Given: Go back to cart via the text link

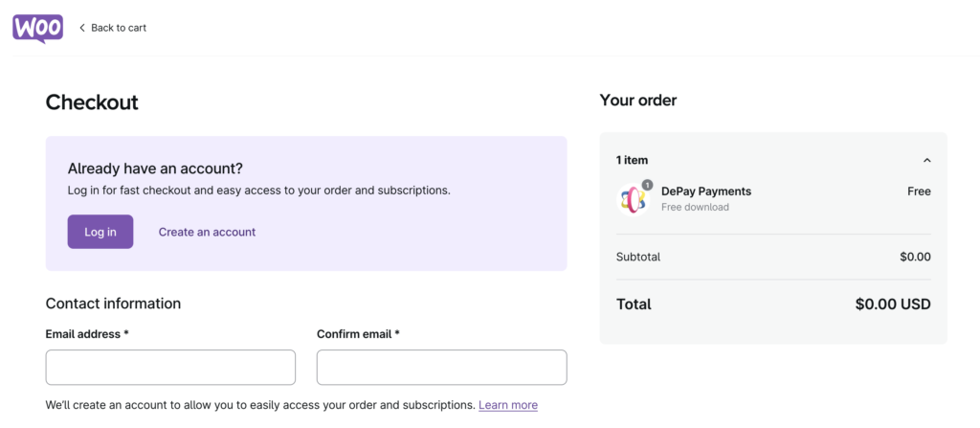Looking at the screenshot, I should coord(119,28).
